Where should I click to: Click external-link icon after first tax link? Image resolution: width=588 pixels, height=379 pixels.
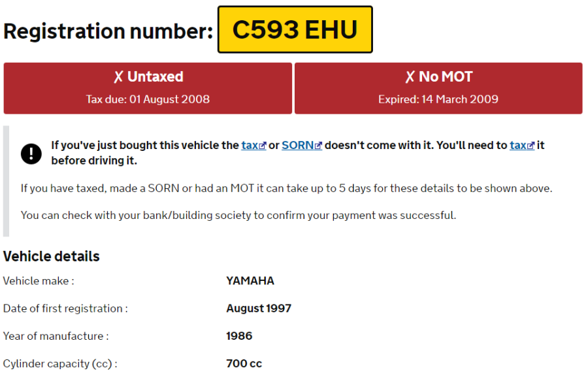[x=263, y=146]
